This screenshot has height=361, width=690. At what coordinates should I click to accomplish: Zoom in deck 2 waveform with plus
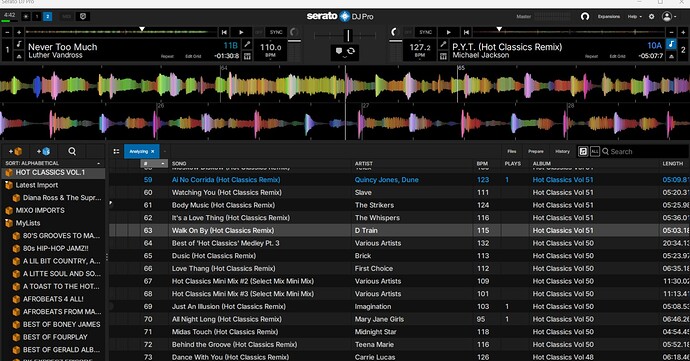pos(683,32)
